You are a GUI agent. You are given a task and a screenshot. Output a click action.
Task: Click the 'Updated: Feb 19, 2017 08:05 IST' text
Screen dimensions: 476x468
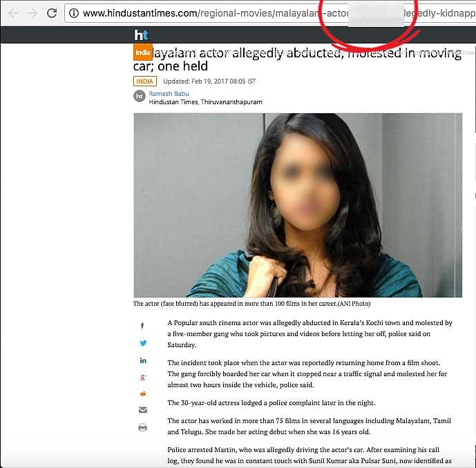[x=209, y=81]
